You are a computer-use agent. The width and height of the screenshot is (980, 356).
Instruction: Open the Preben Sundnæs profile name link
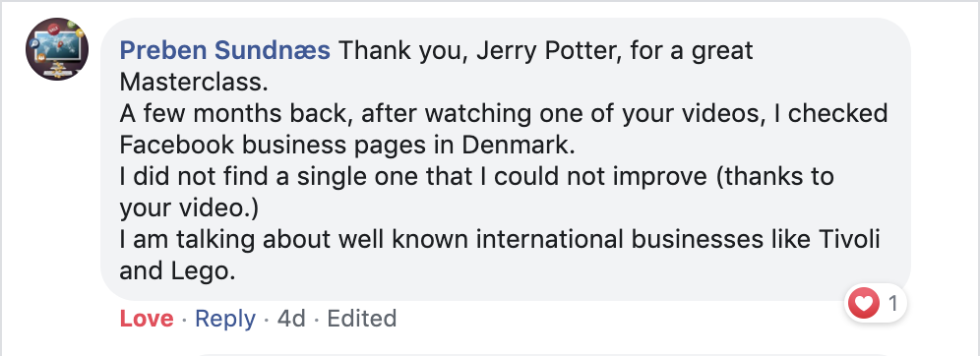coord(225,50)
